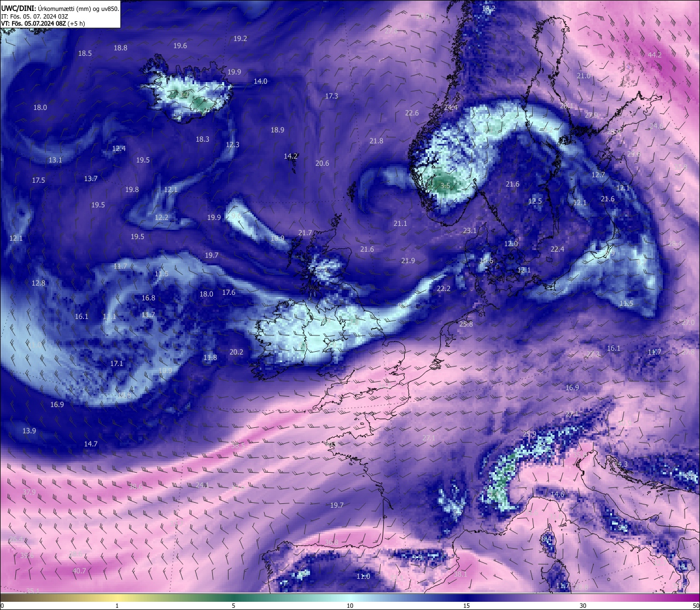Click the 15 tick on the color scale
The image size is (700, 610).
coord(466,606)
